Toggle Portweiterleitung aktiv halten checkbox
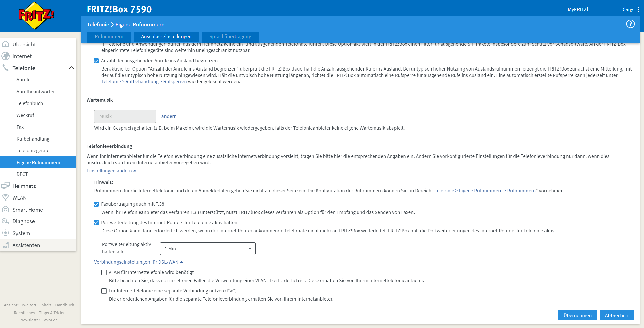This screenshot has width=644, height=328. coord(96,223)
